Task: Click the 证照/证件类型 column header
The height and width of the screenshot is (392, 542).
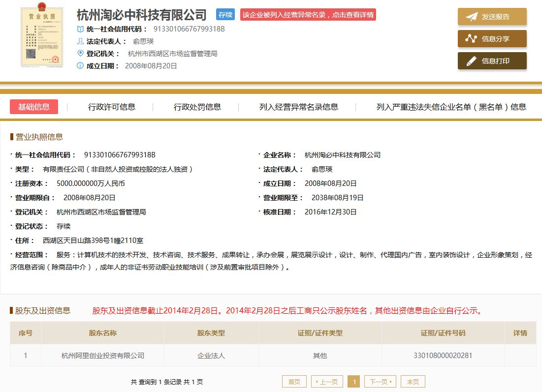Action: (x=320, y=333)
